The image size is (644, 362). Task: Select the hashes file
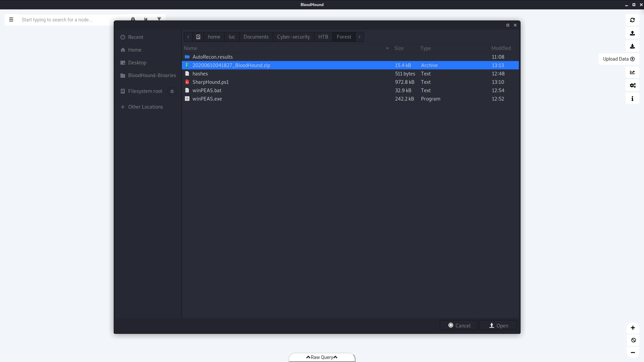tap(350, 74)
